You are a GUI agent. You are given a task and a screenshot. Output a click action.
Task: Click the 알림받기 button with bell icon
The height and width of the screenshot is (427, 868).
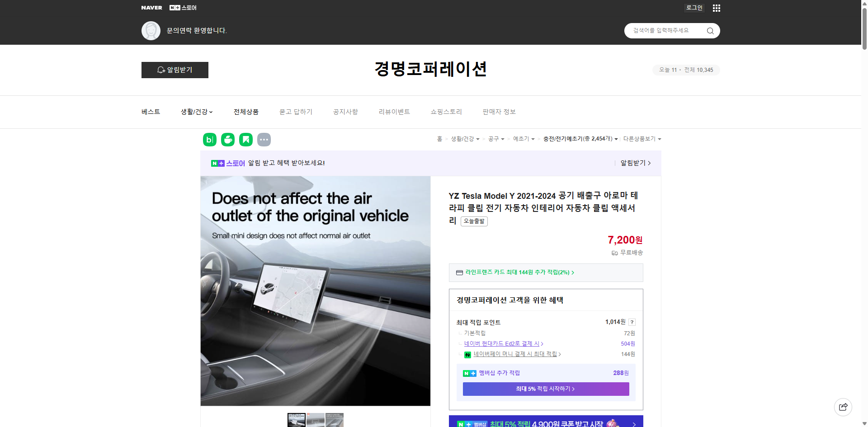[x=175, y=70]
